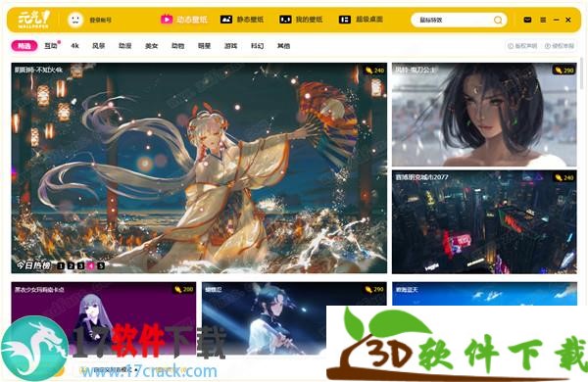Image resolution: width=588 pixels, height=382 pixels.
Task: Open the cyberpunk city 2077 wallpaper
Action: coord(484,222)
